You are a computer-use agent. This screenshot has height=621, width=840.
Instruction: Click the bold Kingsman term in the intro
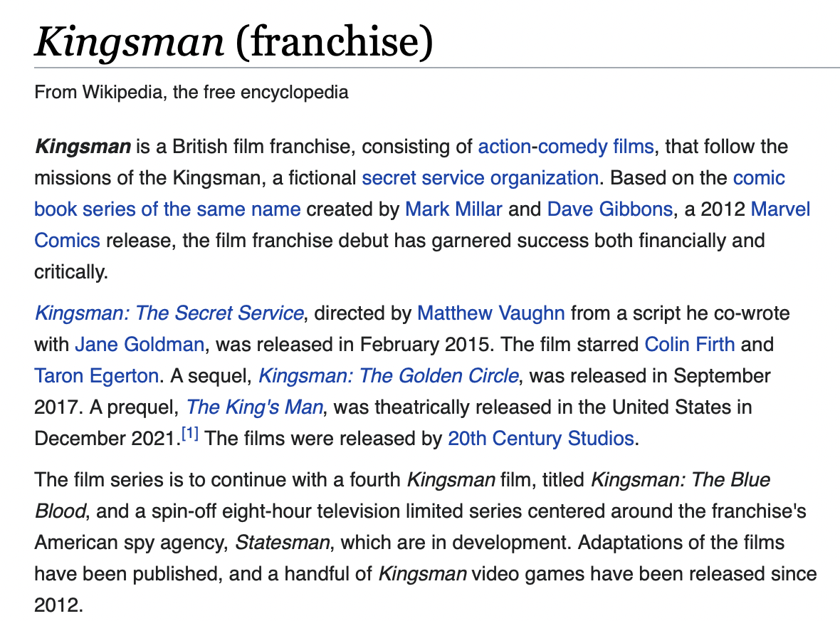(x=83, y=146)
